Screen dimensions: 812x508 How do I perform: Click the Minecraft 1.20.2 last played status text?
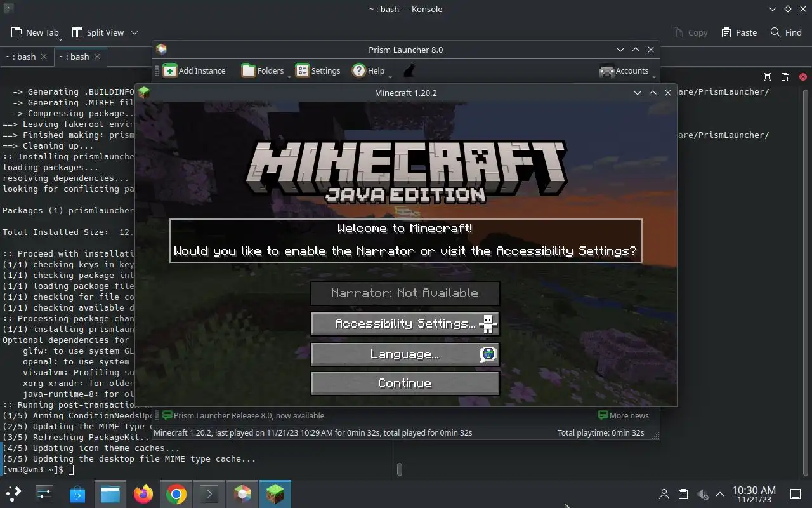click(x=313, y=432)
